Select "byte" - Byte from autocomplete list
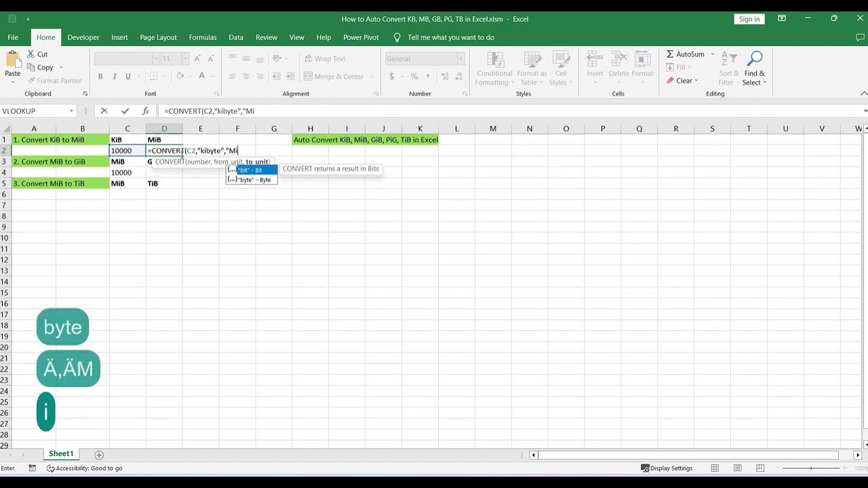The width and height of the screenshot is (868, 488). coord(252,180)
